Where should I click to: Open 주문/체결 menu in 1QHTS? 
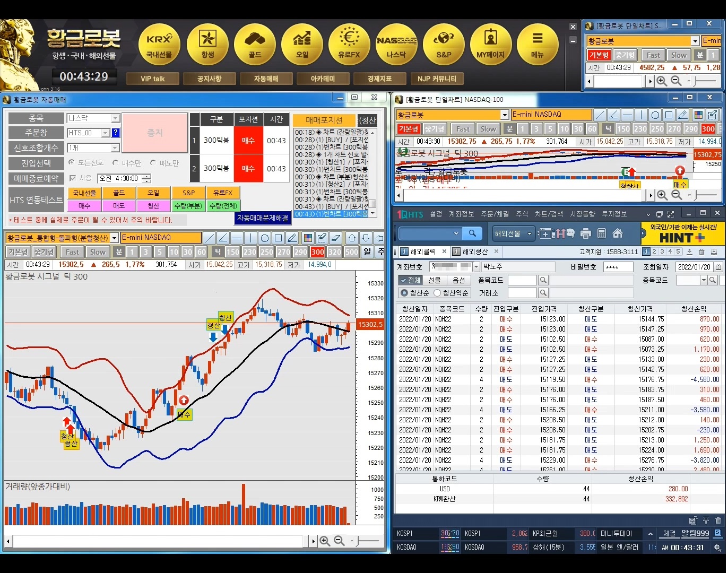click(x=495, y=214)
